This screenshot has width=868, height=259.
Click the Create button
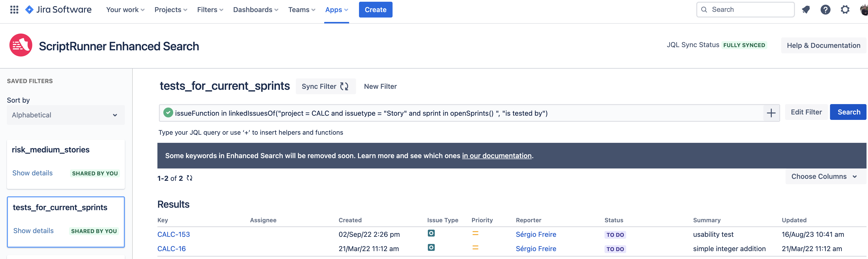375,10
